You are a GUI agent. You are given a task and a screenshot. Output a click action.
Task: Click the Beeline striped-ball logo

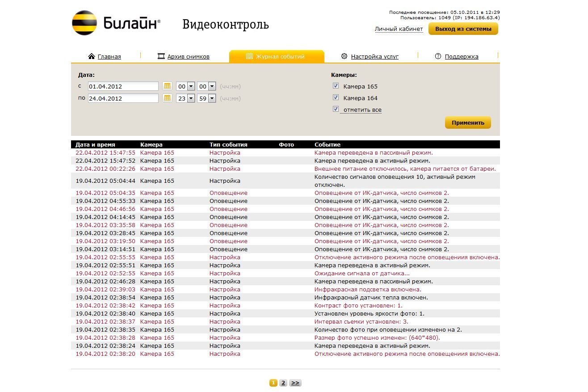[84, 23]
